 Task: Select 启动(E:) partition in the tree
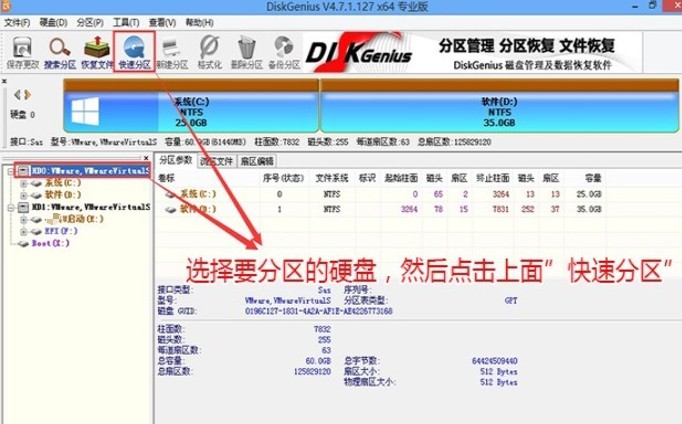pos(74,219)
